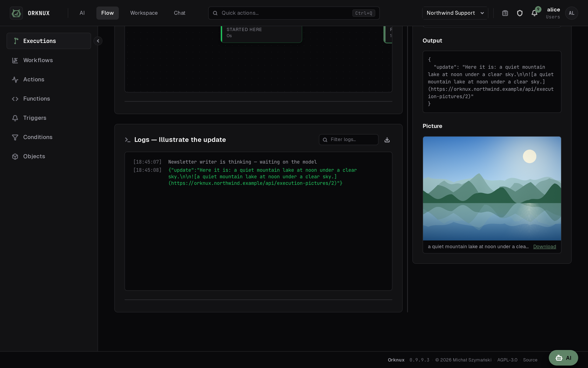Click the Ctrl+Q shortcut badge
The height and width of the screenshot is (368, 588).
363,13
